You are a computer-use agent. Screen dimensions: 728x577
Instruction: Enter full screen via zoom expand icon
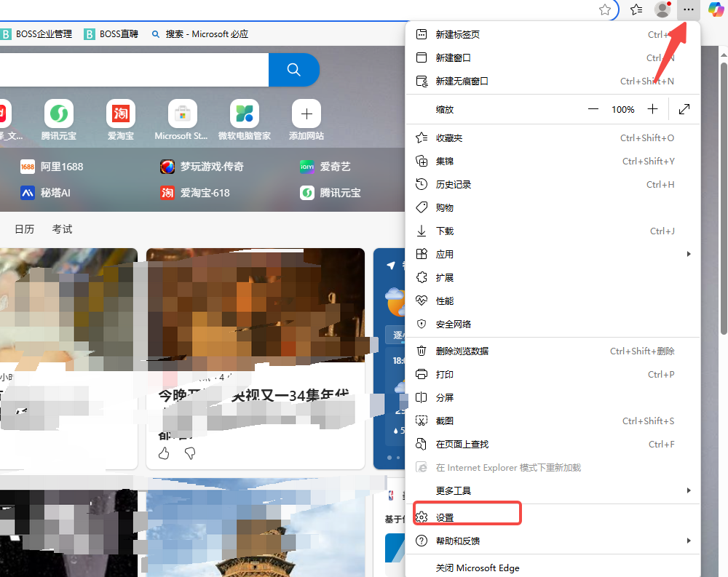pos(684,109)
